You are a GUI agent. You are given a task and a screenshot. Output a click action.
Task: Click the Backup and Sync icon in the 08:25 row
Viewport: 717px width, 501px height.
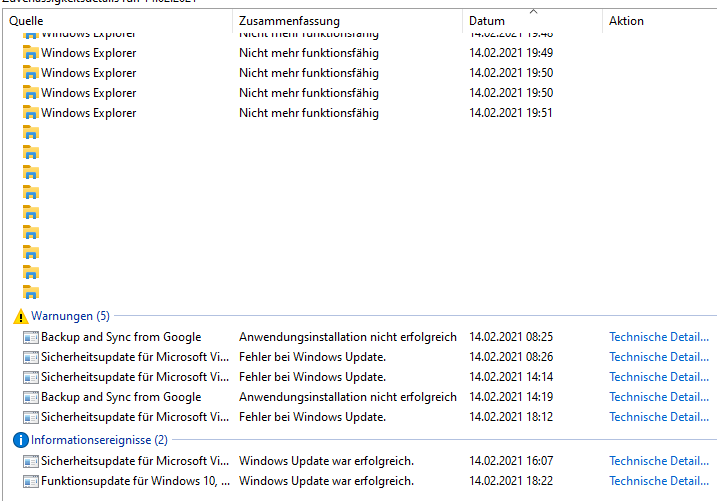[x=31, y=337]
